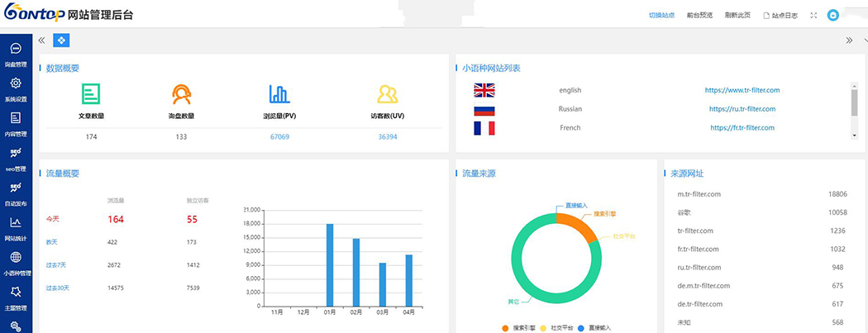868x333 pixels.
Task: Open 系统设置 gear icon in sidebar
Action: coord(16,88)
